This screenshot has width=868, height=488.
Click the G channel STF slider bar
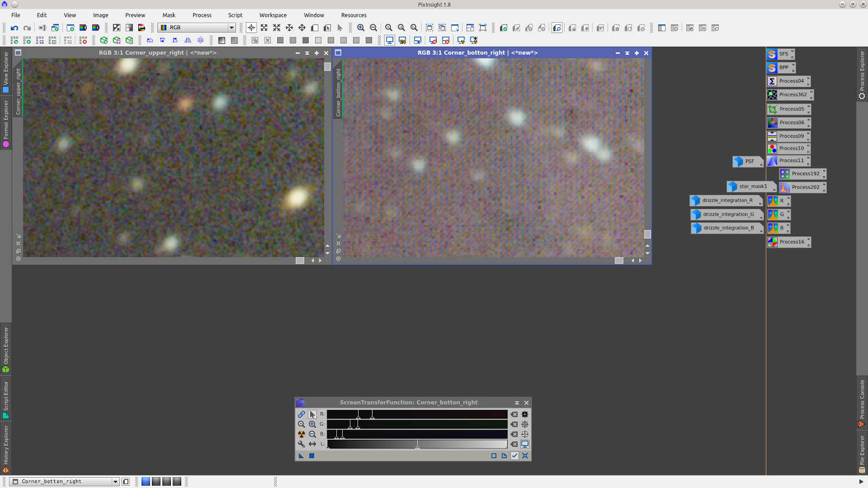pos(417,425)
